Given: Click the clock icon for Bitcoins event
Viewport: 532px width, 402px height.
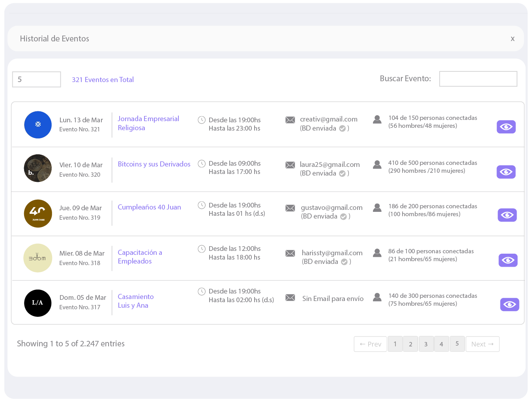Looking at the screenshot, I should pyautogui.click(x=202, y=163).
